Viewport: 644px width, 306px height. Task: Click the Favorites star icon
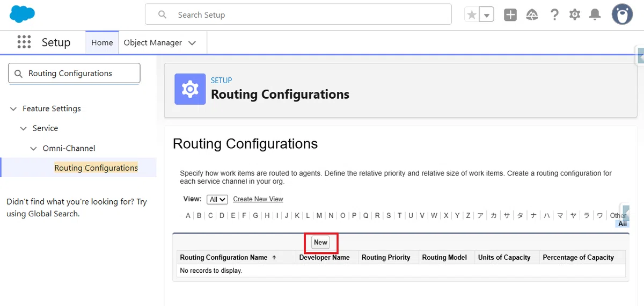[x=472, y=15]
